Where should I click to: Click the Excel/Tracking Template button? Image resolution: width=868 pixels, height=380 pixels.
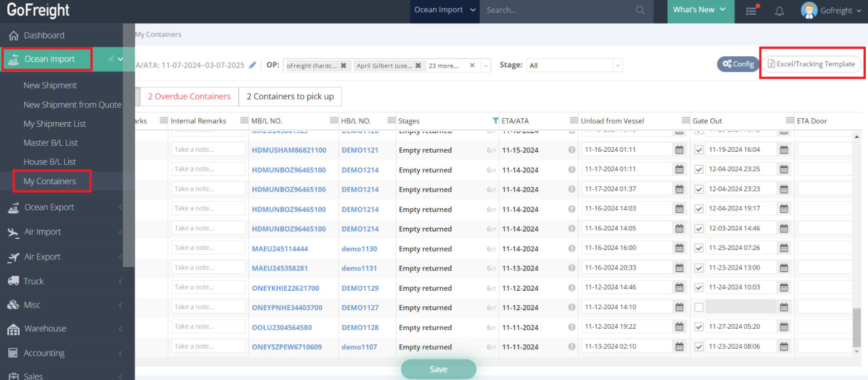(x=812, y=64)
